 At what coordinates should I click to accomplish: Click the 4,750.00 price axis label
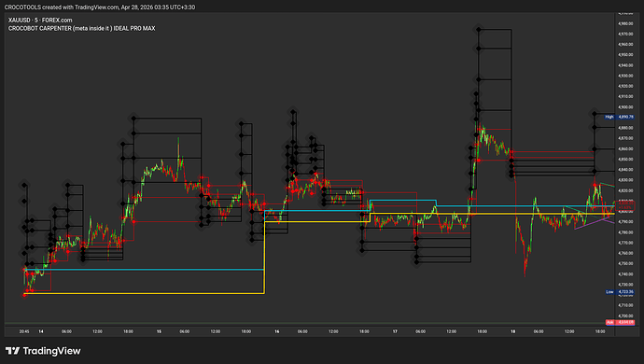[625, 263]
